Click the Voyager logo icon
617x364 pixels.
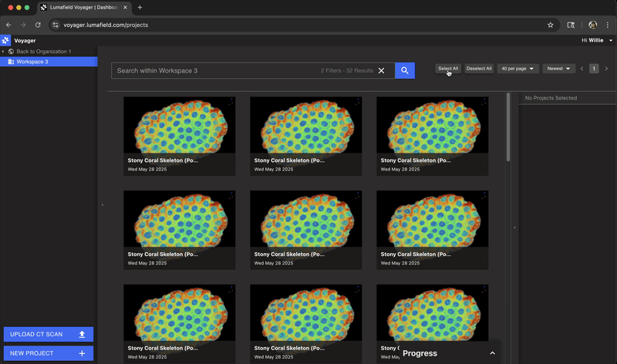pyautogui.click(x=5, y=40)
